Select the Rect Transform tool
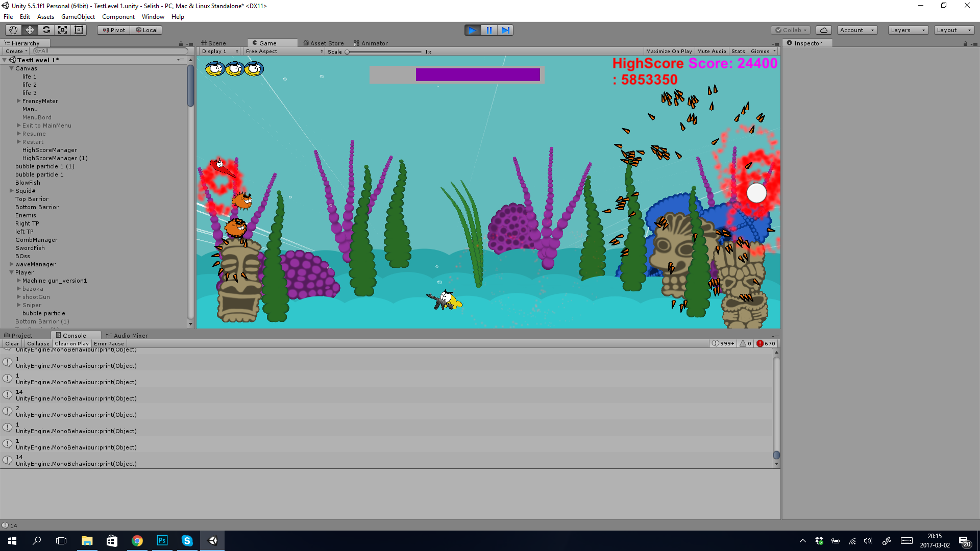This screenshot has width=980, height=551. 79,30
